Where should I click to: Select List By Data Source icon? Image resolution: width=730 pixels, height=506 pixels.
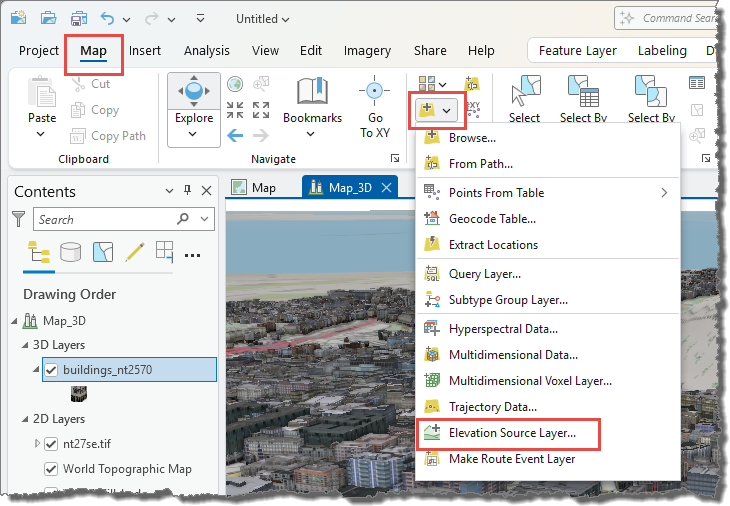click(x=70, y=253)
